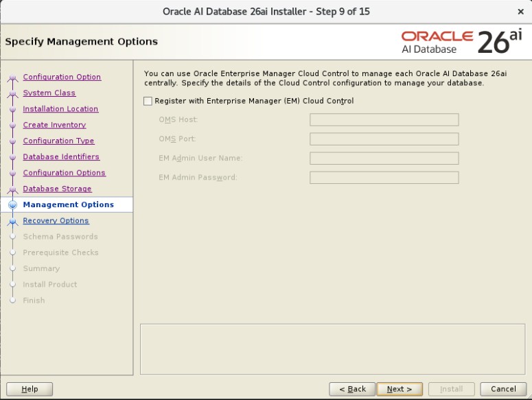Viewport: 532px width, 400px height.
Task: Open the System Class step
Action: point(49,93)
